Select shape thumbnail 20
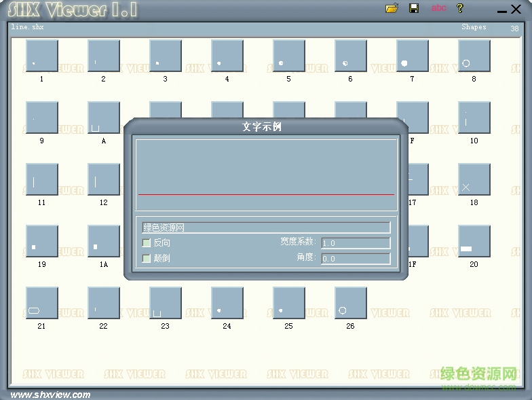The width and height of the screenshot is (532, 400). click(x=474, y=241)
